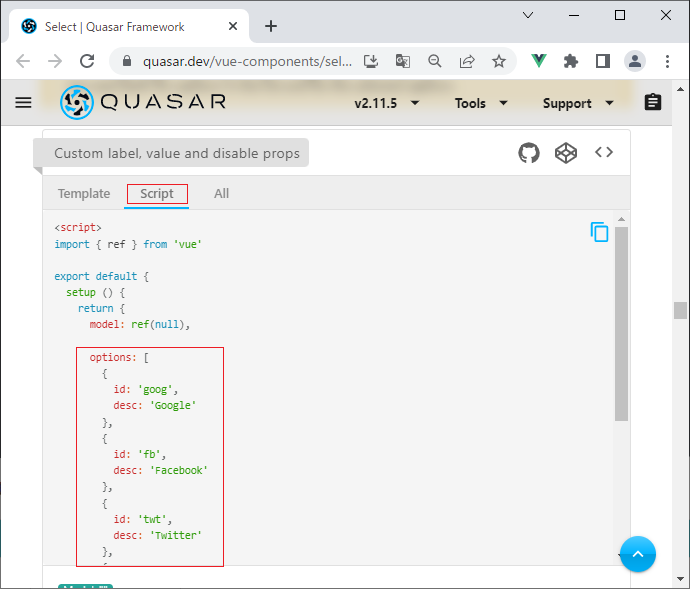The width and height of the screenshot is (690, 589).
Task: Expand the Support dropdown menu
Action: (x=578, y=103)
